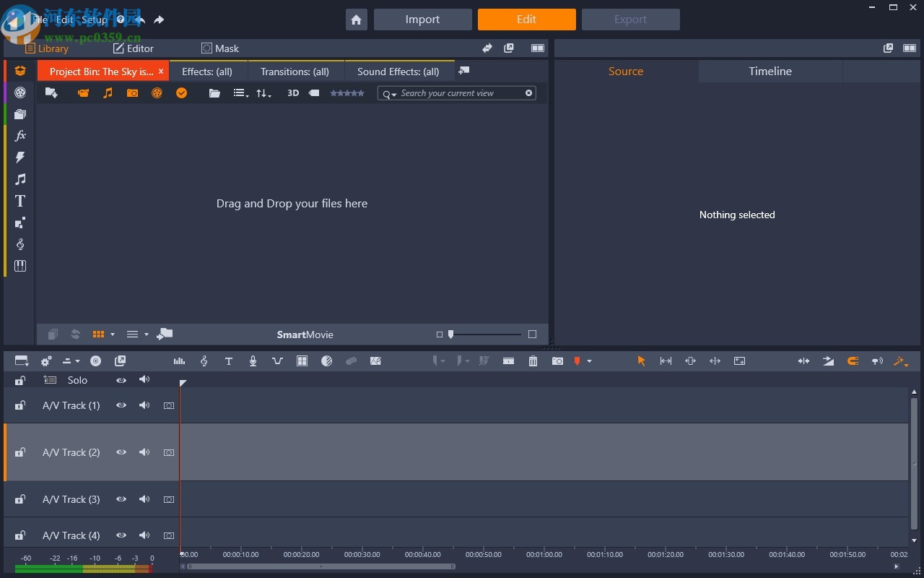Click the home button
This screenshot has width=924, height=578.
pos(357,20)
